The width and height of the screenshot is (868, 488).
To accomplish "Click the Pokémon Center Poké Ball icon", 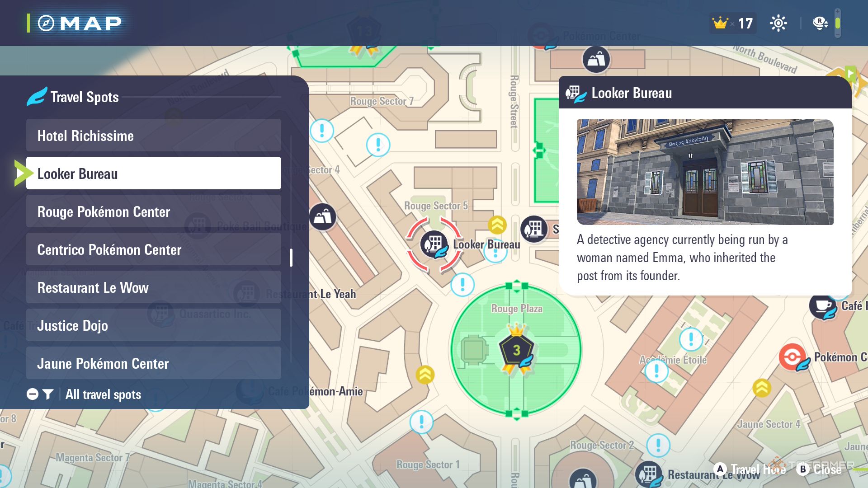I will 792,357.
